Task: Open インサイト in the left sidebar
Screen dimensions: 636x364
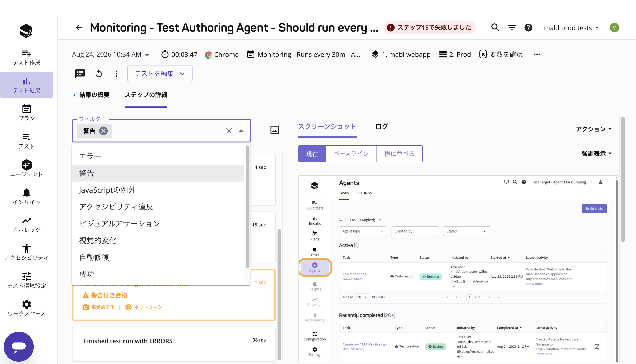Action: click(x=26, y=197)
